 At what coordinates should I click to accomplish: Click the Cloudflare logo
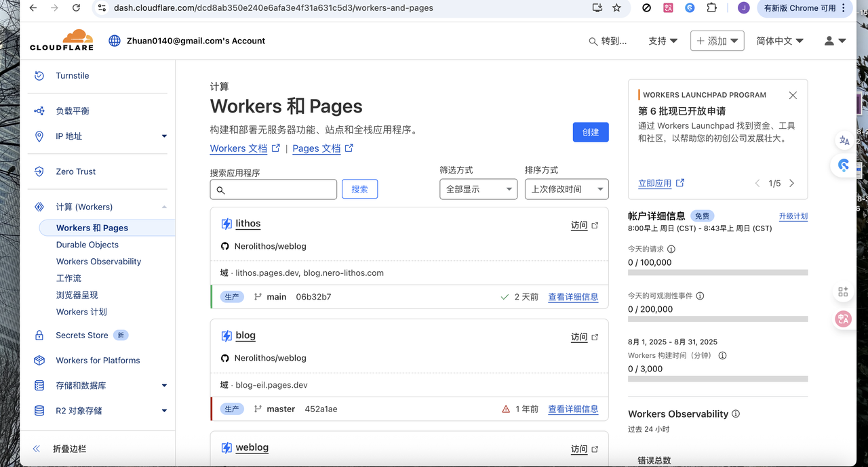coord(62,41)
